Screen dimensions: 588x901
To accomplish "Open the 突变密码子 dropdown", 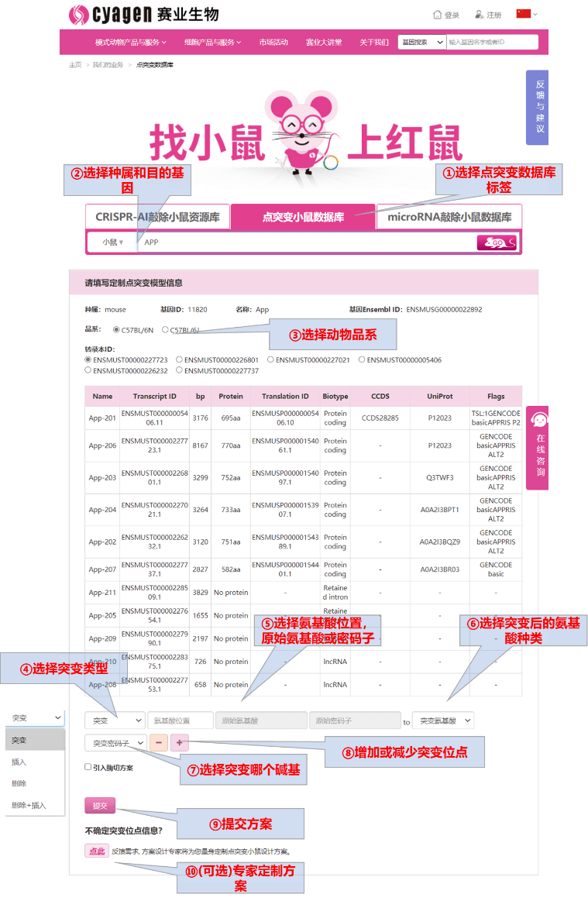I will tap(115, 742).
